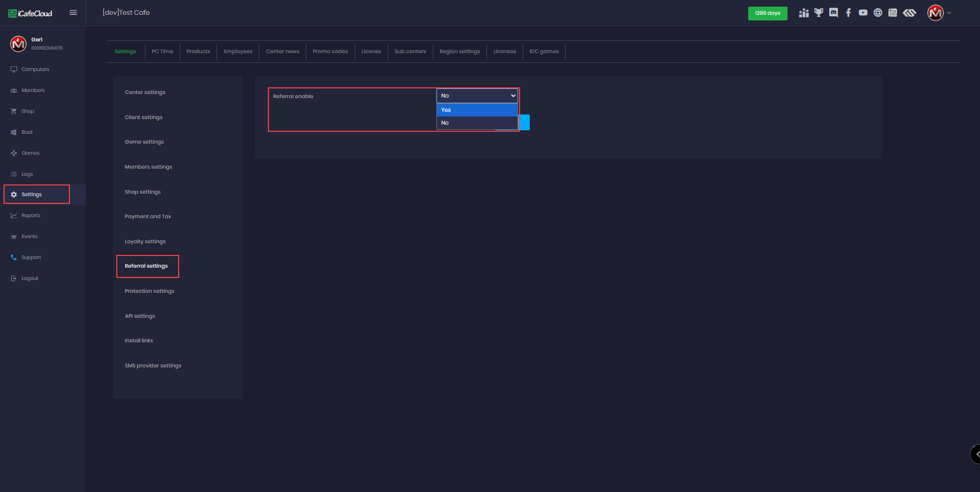Switch to the PC Time tab
This screenshot has height=492, width=980.
point(162,52)
